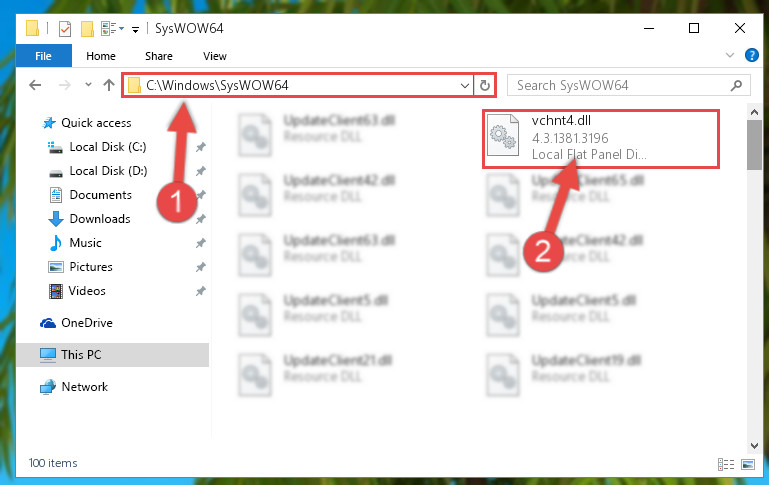Click the Back navigation arrow
769x485 pixels.
35,85
